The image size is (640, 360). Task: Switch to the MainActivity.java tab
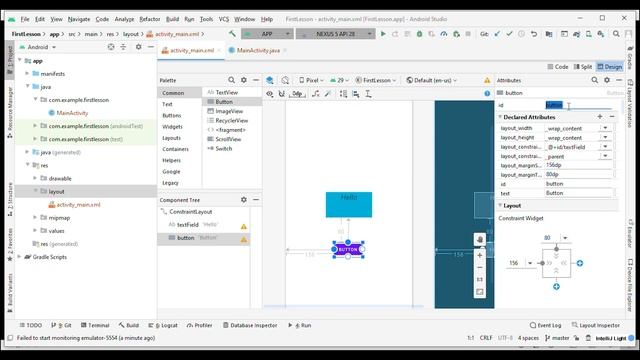pos(258,50)
